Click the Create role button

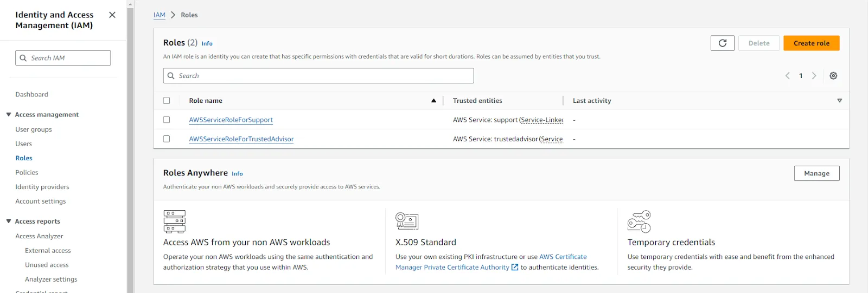click(811, 43)
